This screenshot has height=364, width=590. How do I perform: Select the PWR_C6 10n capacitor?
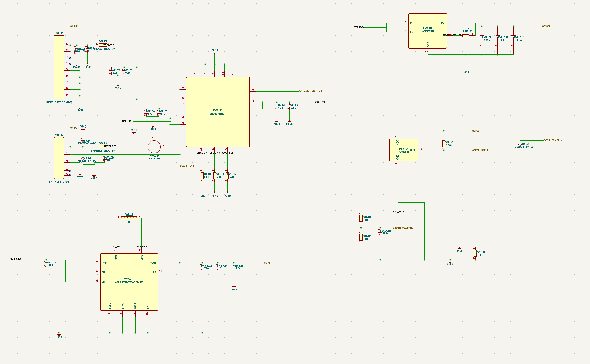[x=104, y=159]
